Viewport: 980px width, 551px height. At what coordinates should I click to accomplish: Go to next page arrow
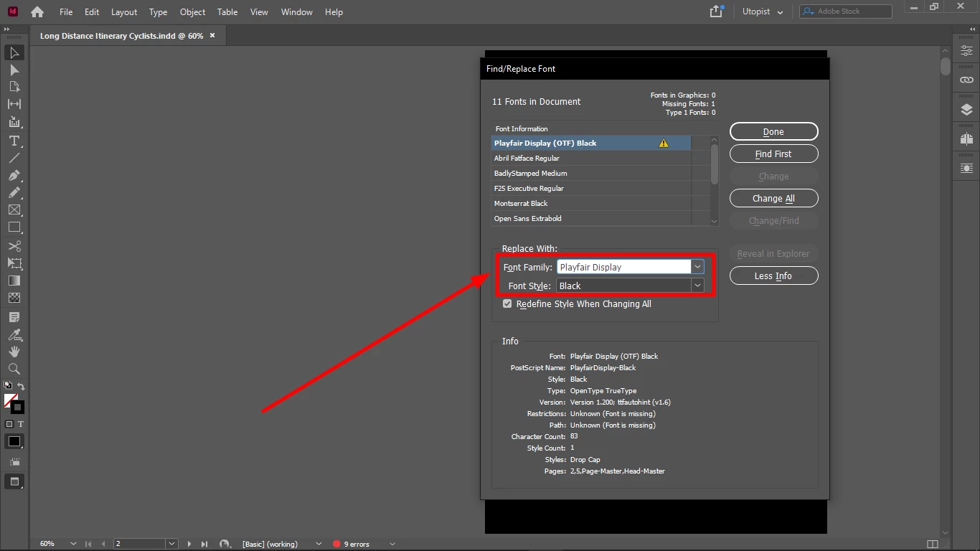click(189, 544)
